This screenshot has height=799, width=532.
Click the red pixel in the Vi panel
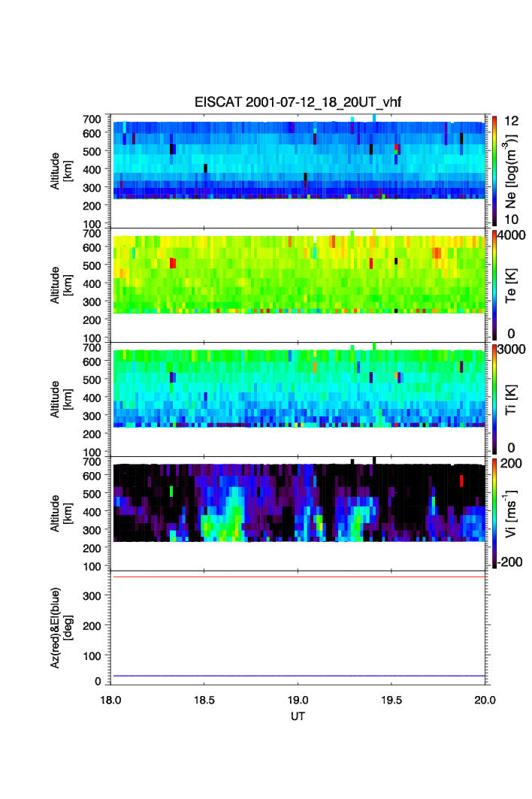(461, 480)
